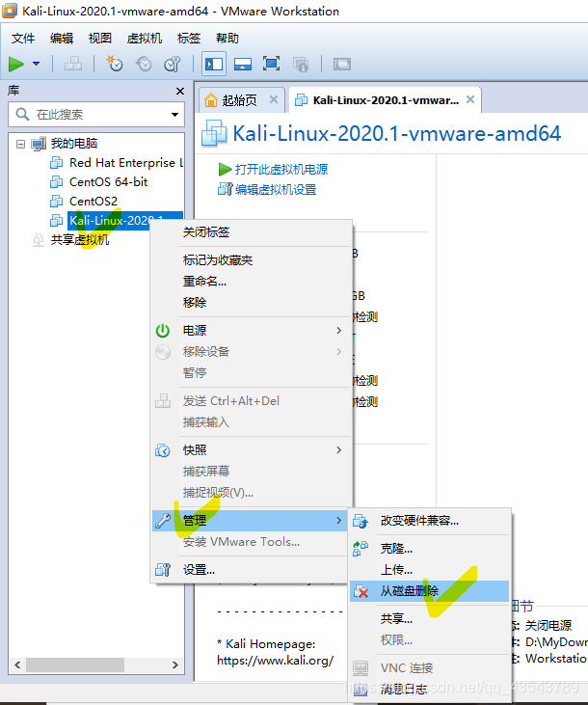Click the library horizontal scrollbar thumb
The image size is (588, 705).
pyautogui.click(x=74, y=664)
